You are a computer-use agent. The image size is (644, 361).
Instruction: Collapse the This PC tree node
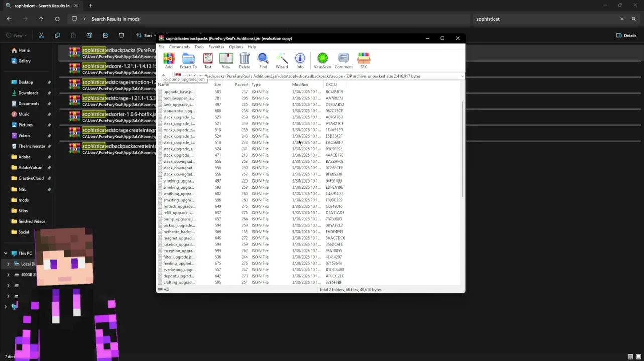point(6,253)
